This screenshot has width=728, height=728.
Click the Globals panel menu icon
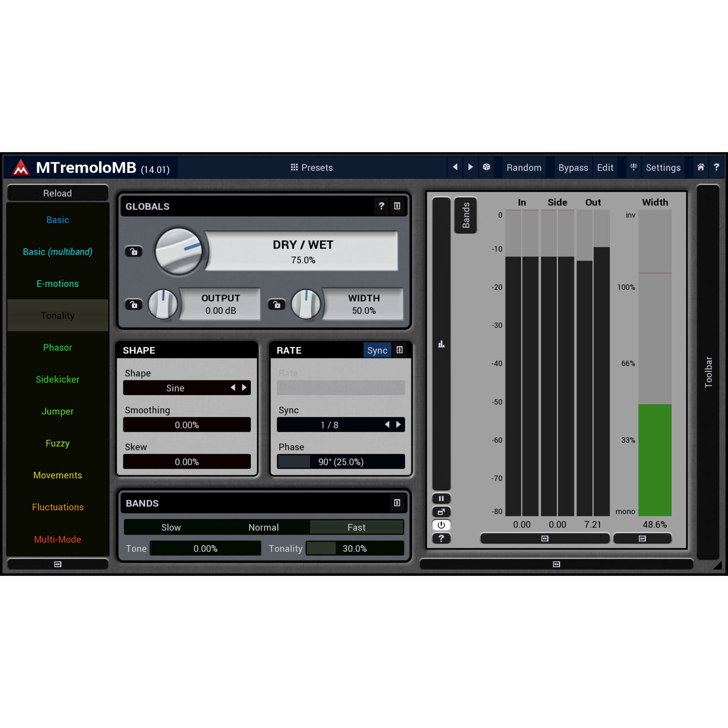[x=397, y=206]
